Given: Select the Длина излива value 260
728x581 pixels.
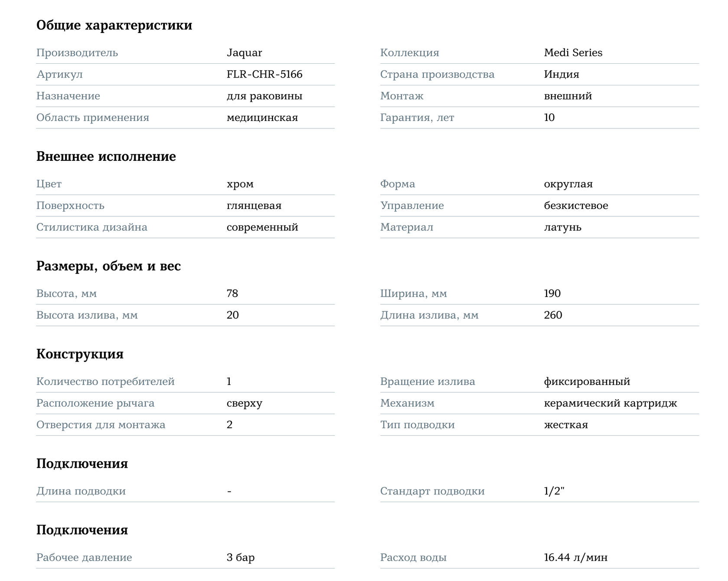Looking at the screenshot, I should click(x=553, y=315).
